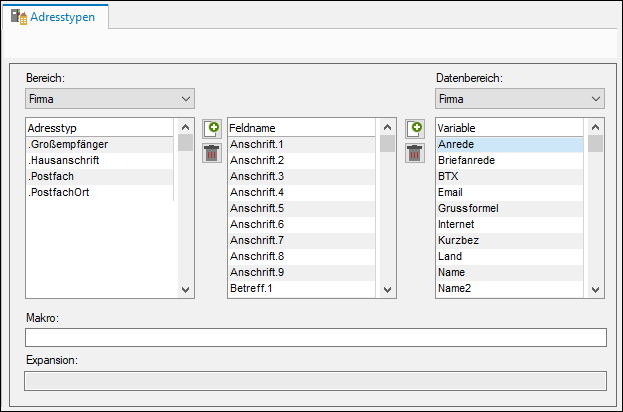Screen dimensions: 623x412
Task: Click the Variable list scrollbar thumb
Action: tap(595, 143)
